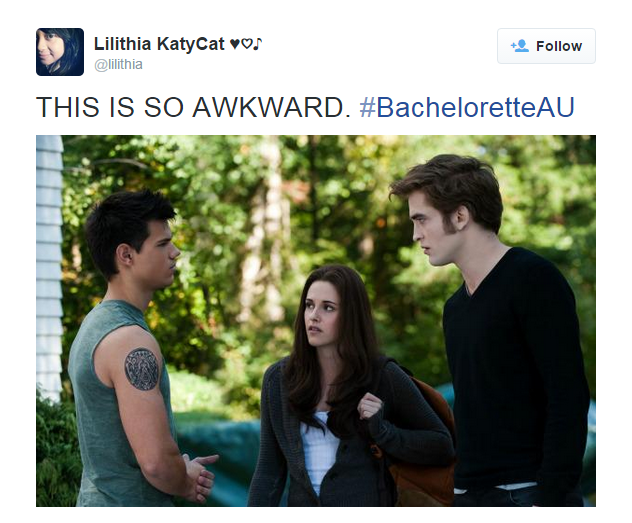Open the #BacheloretteAU hashtag

tap(467, 108)
